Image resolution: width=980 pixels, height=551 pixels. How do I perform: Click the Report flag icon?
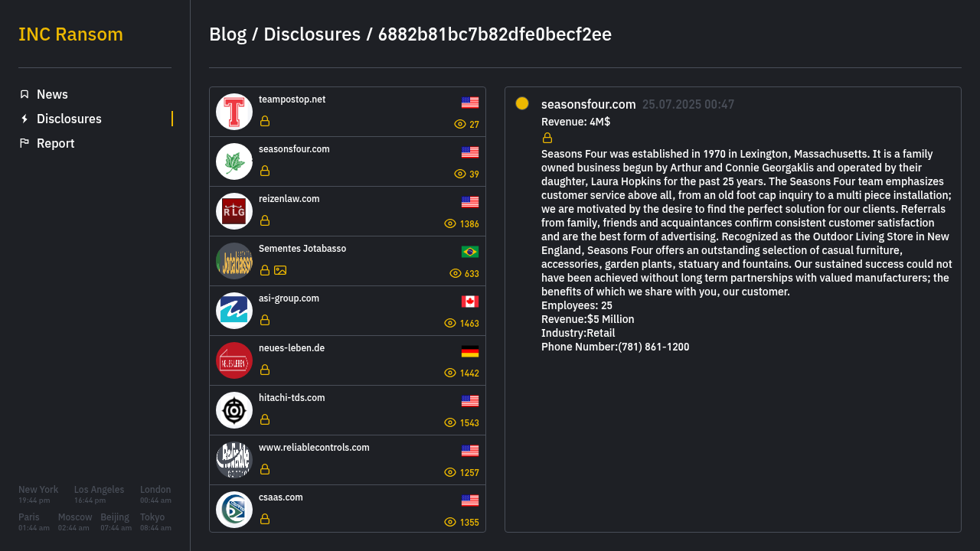[x=24, y=143]
